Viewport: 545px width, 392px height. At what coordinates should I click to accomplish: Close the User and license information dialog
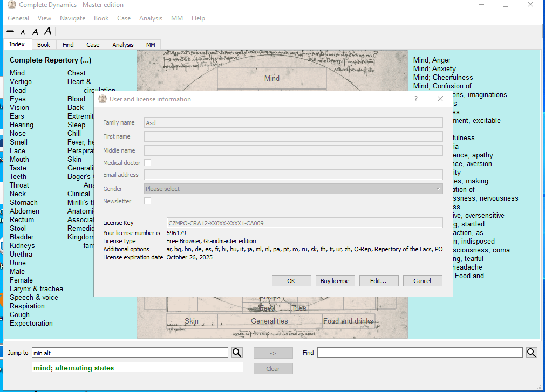pyautogui.click(x=440, y=99)
